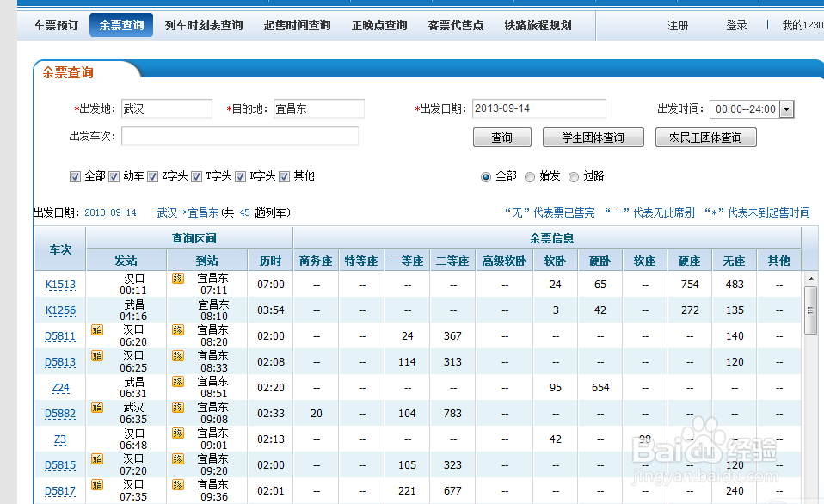Open train D5813 link
The width and height of the screenshot is (824, 504).
coord(60,362)
